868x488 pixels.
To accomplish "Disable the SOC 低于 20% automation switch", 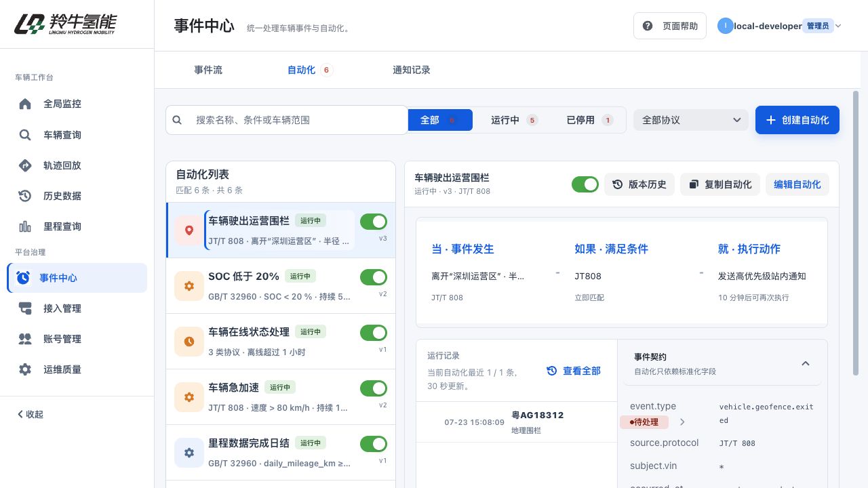I will [x=374, y=277].
